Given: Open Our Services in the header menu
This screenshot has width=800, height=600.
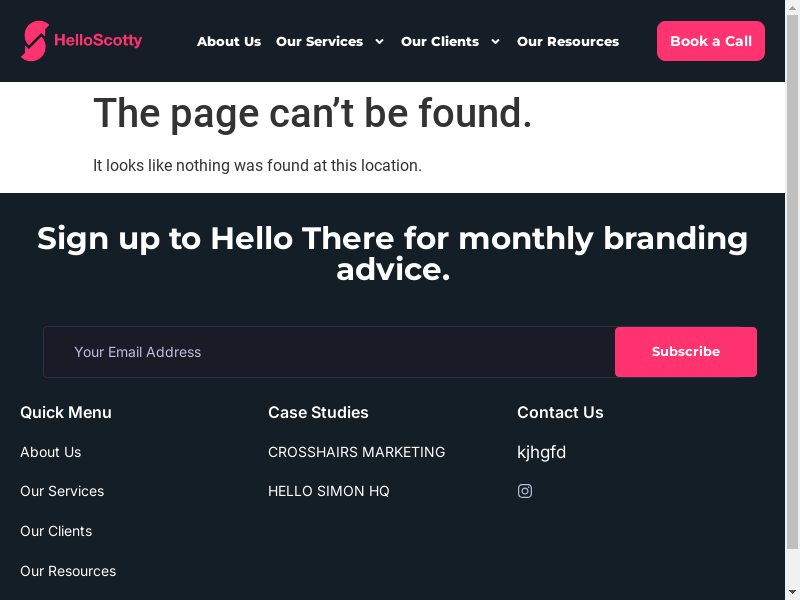Looking at the screenshot, I should tap(319, 42).
